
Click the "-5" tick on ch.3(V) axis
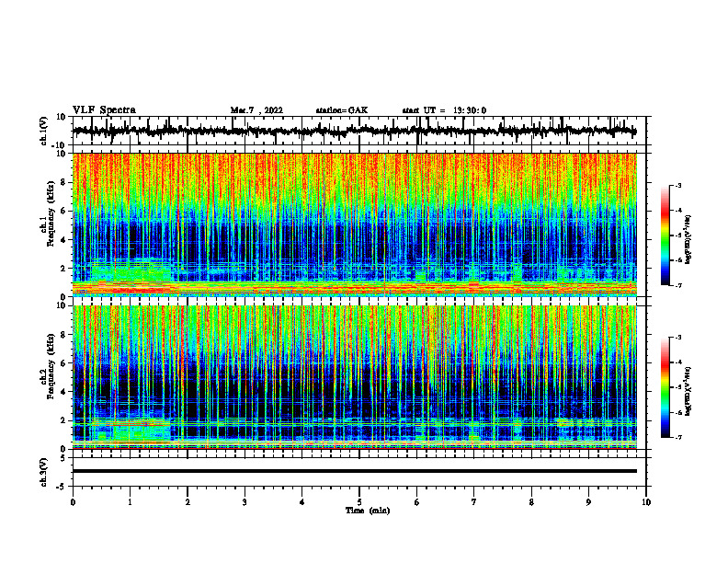(x=62, y=487)
